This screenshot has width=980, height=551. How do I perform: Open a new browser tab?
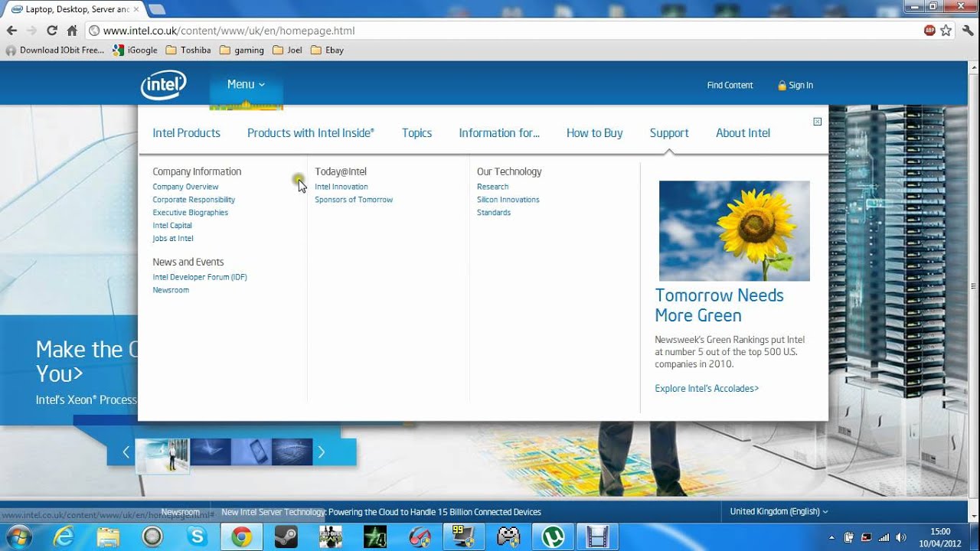pos(156,9)
